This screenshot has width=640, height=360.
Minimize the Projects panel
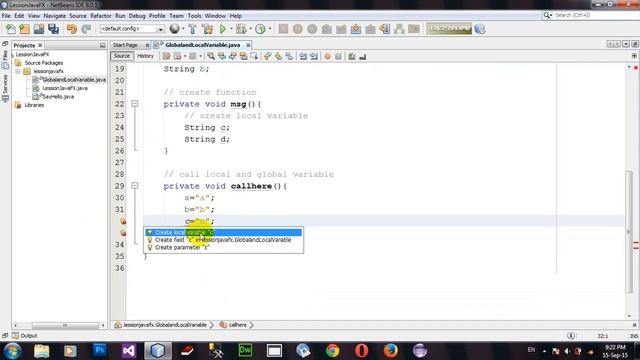[102, 45]
